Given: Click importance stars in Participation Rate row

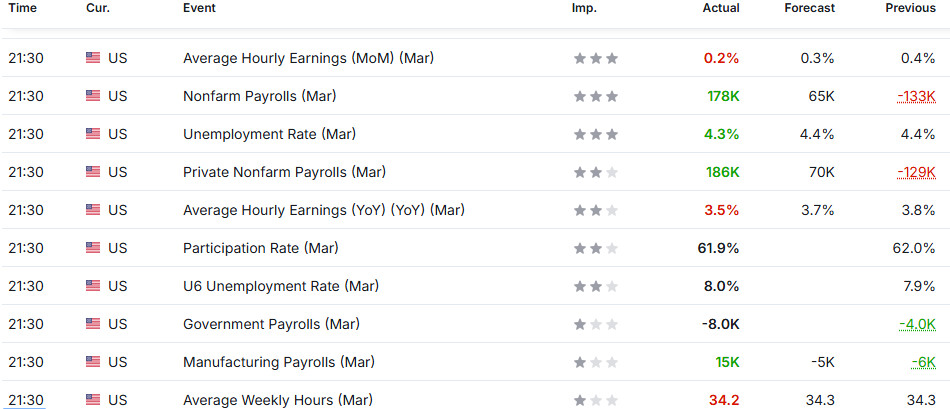Looking at the screenshot, I should (595, 248).
